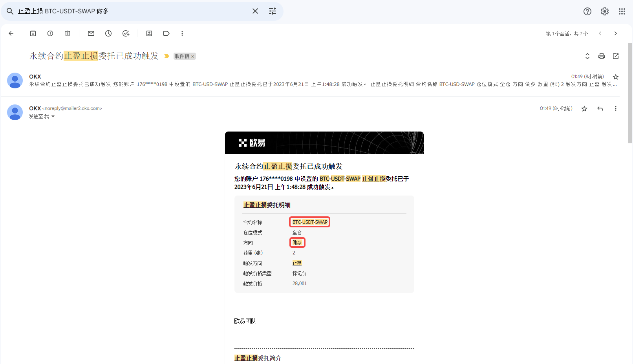Click the 止盈止损委托明细 section heading
633x364 pixels.
click(x=267, y=205)
